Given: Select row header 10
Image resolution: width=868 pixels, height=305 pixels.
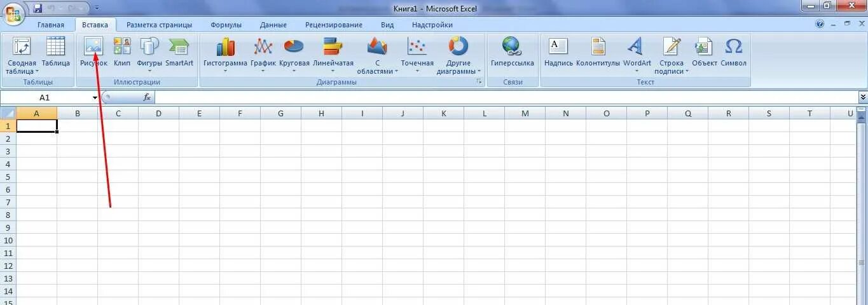Looking at the screenshot, I should [x=8, y=240].
